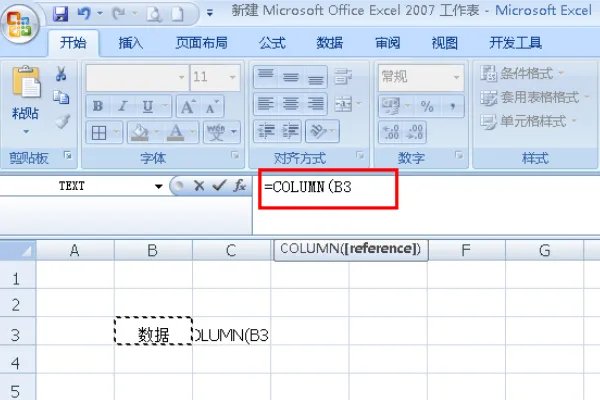Open 套用表格格式 table styles
This screenshot has height=400, width=600.
pyautogui.click(x=535, y=97)
